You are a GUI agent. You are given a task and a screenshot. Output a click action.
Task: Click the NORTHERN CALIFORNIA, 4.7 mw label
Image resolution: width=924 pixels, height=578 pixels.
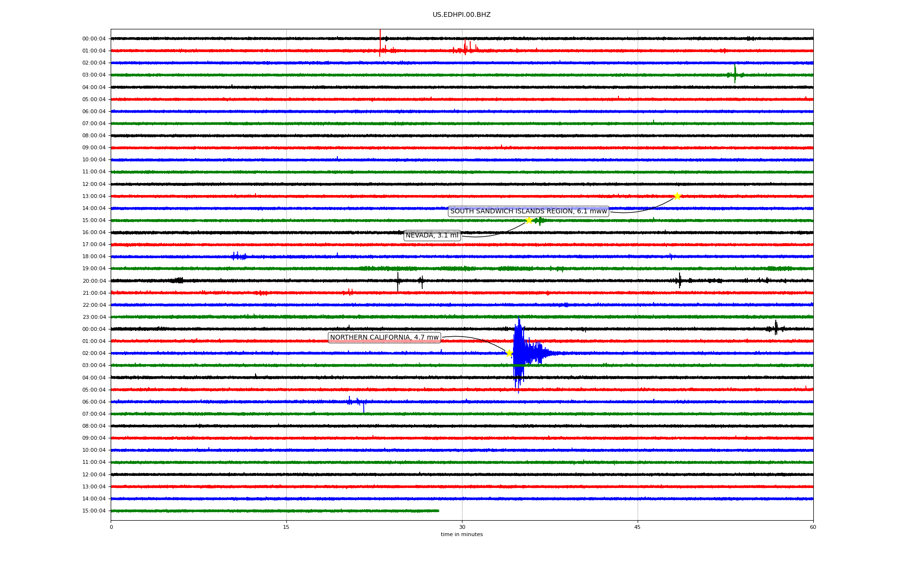point(384,338)
